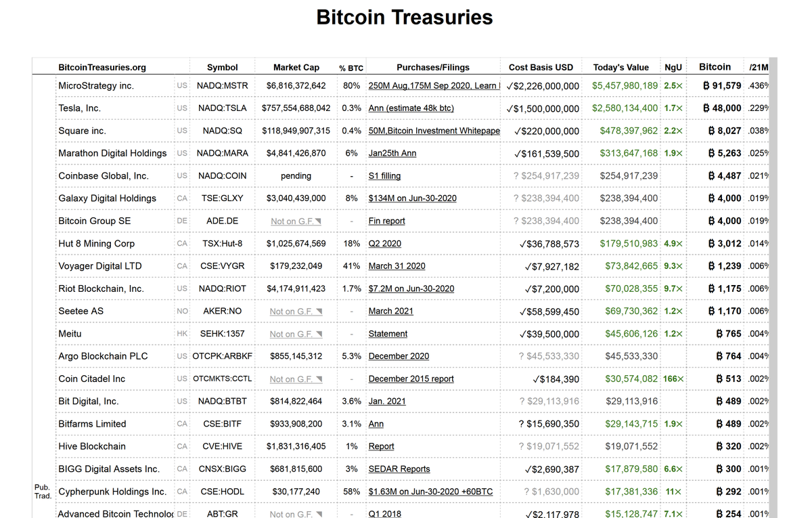Click 'Not on G.F.' for Meitu

296,334
